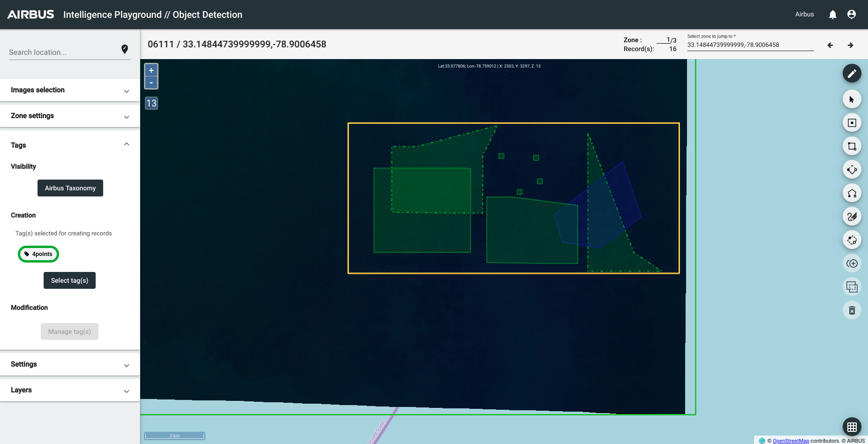Open the Select zone to jump dropdown

750,45
